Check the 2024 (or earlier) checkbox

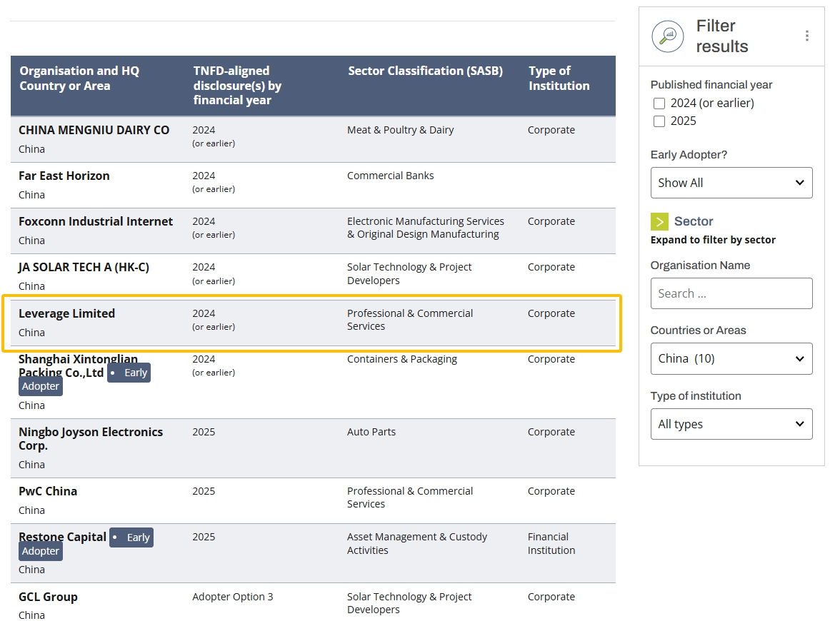tap(659, 103)
